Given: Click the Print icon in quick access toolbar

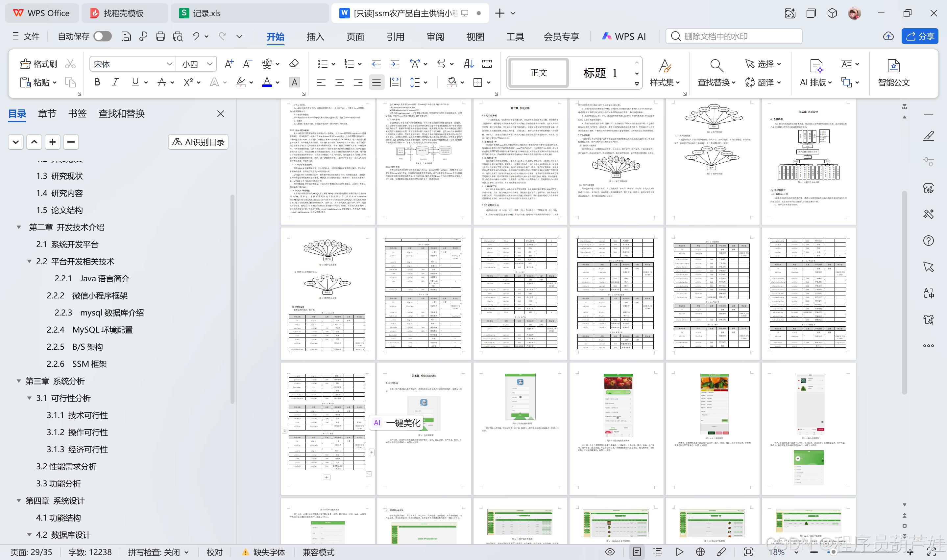Looking at the screenshot, I should 160,36.
